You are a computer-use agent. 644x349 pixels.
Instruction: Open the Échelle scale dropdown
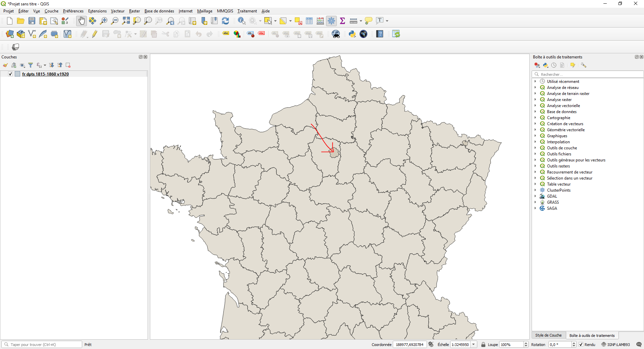coord(474,345)
